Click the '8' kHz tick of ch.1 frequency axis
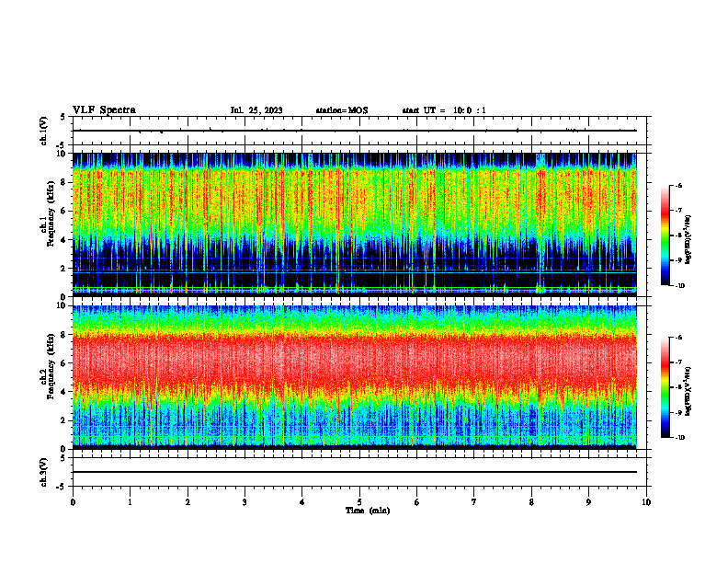The width and height of the screenshot is (728, 563). click(x=64, y=182)
